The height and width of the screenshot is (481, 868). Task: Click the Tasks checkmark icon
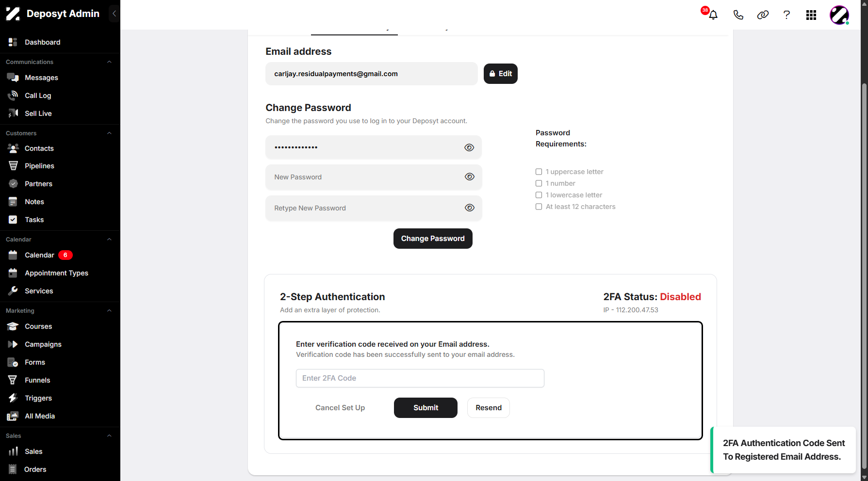coord(13,220)
